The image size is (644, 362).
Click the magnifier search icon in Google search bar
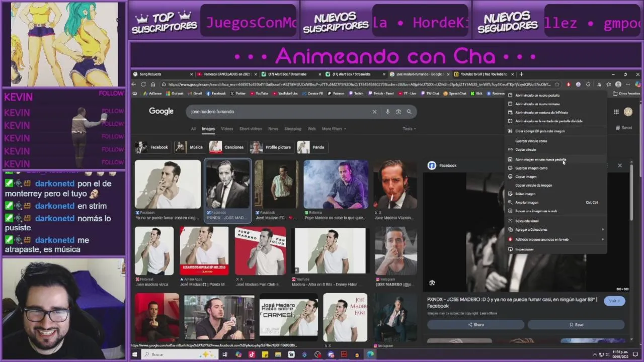409,112
